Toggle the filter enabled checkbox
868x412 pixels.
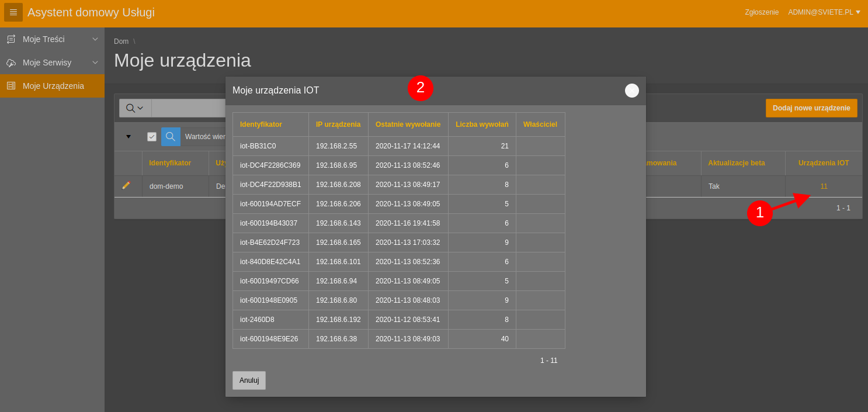[152, 137]
